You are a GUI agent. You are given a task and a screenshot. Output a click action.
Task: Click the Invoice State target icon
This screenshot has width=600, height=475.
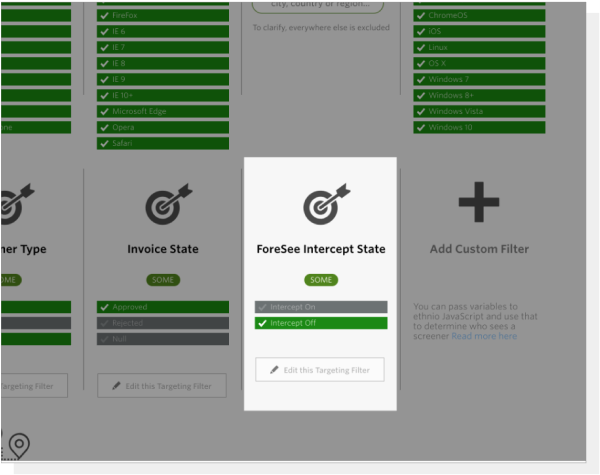coord(163,203)
